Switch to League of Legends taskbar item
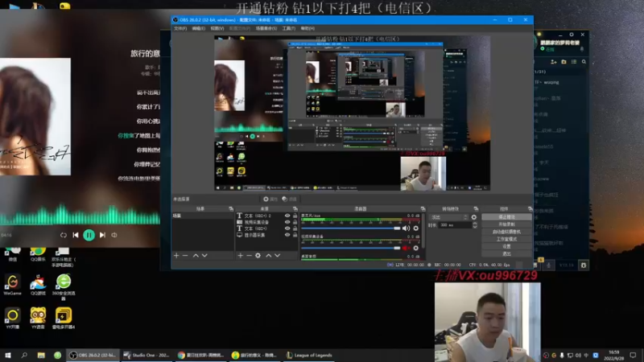 309,355
